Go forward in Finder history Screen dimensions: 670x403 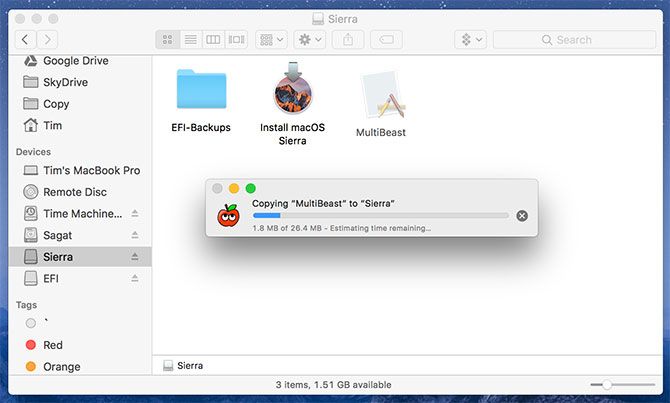pos(47,40)
